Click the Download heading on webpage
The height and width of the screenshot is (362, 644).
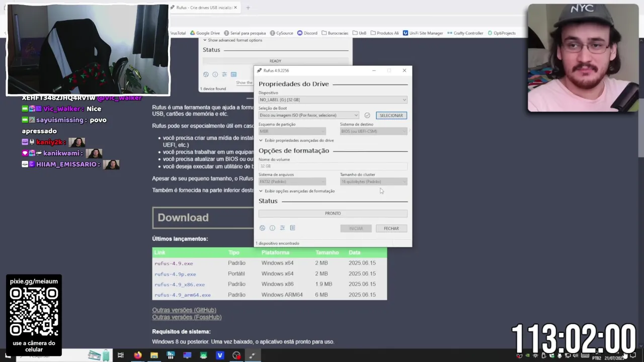pos(183,218)
